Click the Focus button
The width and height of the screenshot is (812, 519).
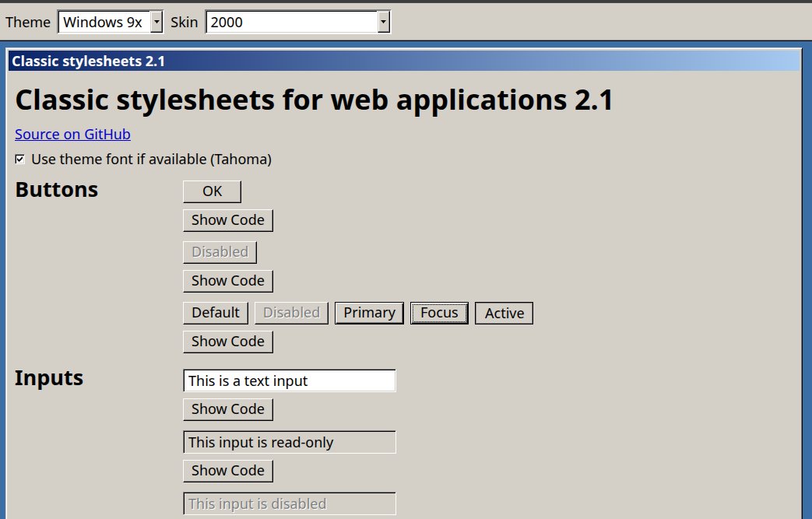[439, 313]
